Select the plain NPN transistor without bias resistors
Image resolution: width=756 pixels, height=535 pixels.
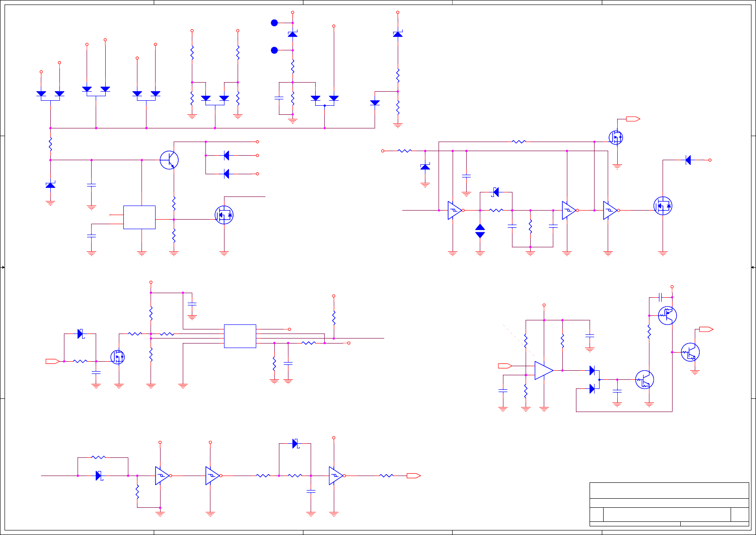click(x=169, y=160)
